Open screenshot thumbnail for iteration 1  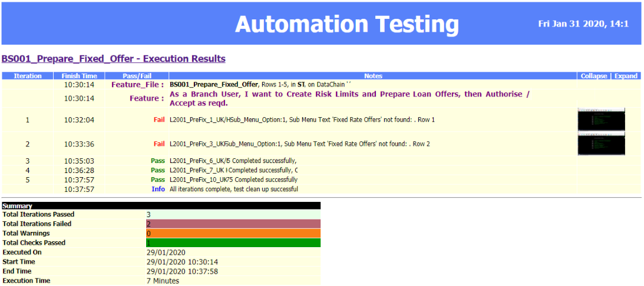pyautogui.click(x=601, y=119)
